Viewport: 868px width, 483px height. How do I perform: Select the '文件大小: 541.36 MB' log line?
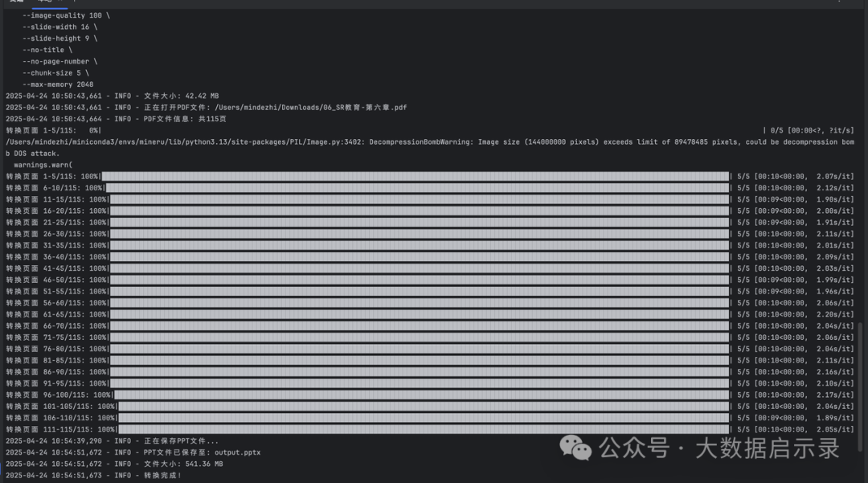click(x=115, y=465)
